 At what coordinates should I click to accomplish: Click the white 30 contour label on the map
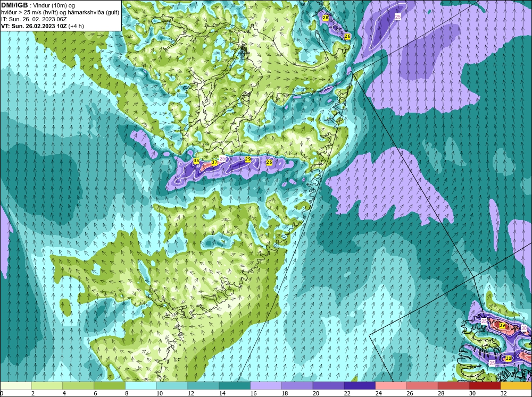tap(524, 328)
